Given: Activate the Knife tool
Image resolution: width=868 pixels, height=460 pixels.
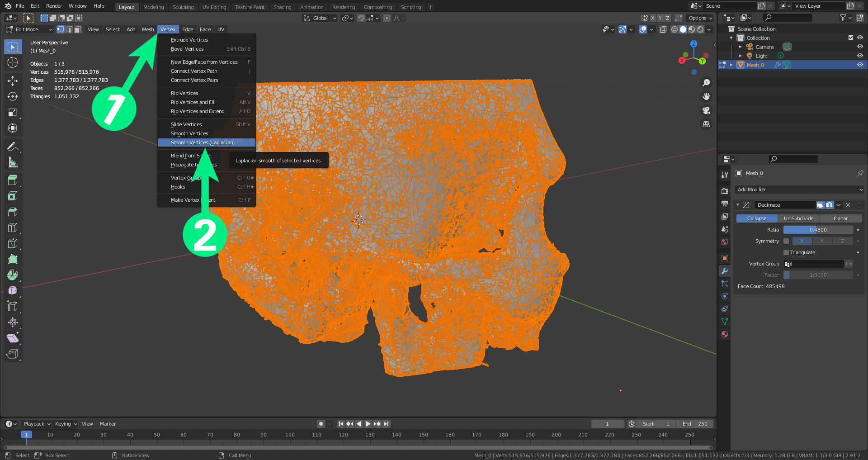Looking at the screenshot, I should tap(13, 243).
